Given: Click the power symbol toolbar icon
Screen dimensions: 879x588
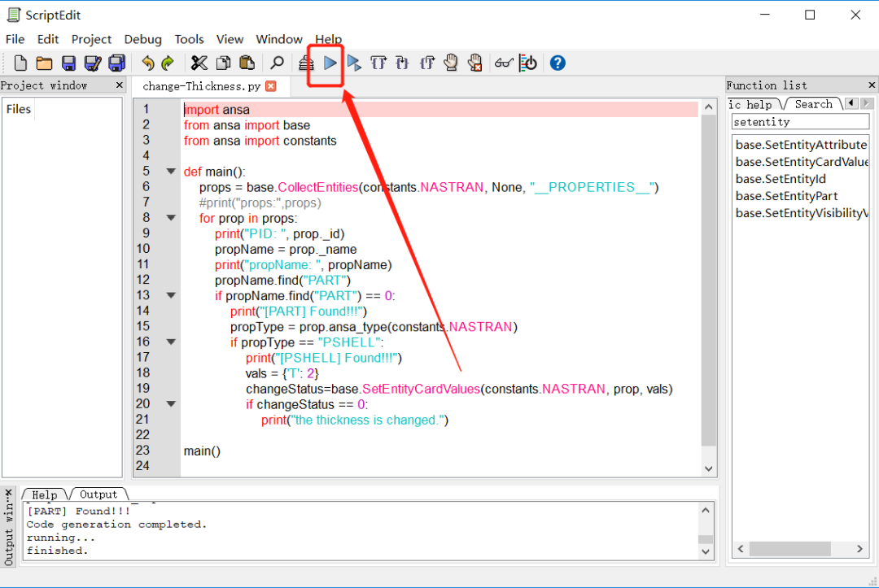Looking at the screenshot, I should pos(528,63).
